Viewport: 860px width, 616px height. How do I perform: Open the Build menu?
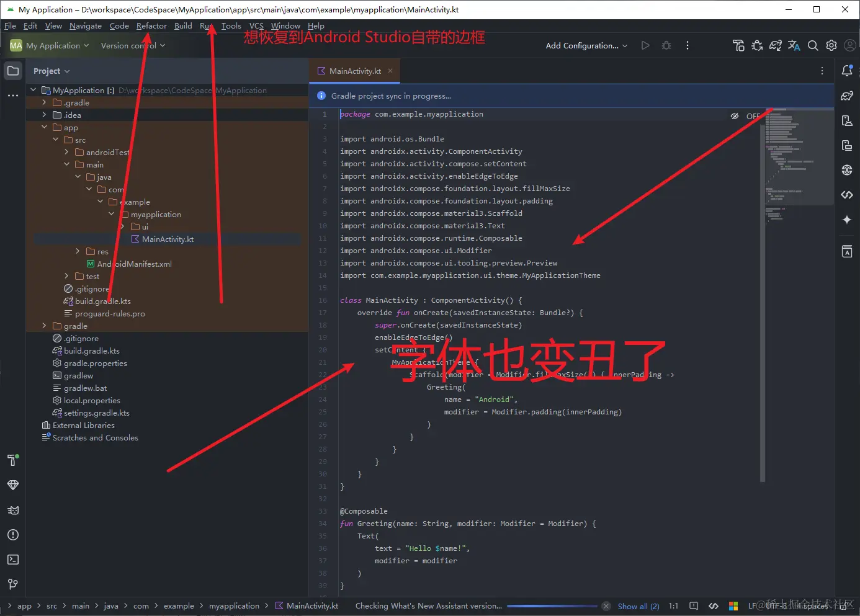tap(183, 26)
